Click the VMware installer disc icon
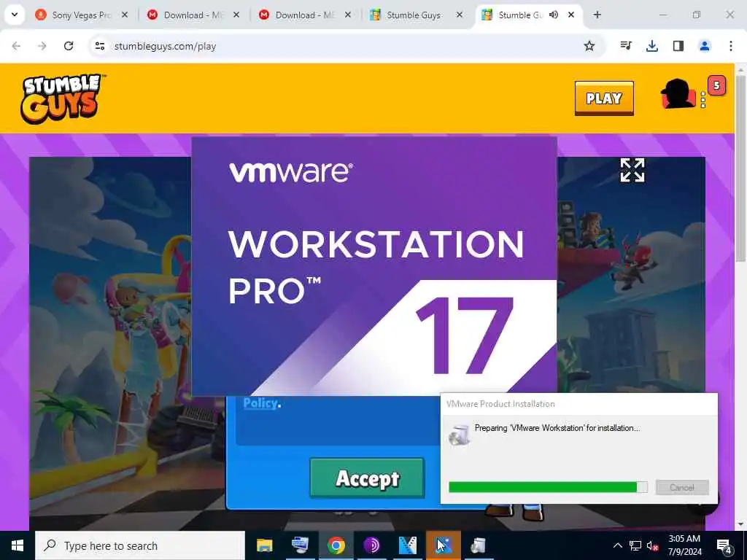The image size is (747, 560). click(460, 435)
